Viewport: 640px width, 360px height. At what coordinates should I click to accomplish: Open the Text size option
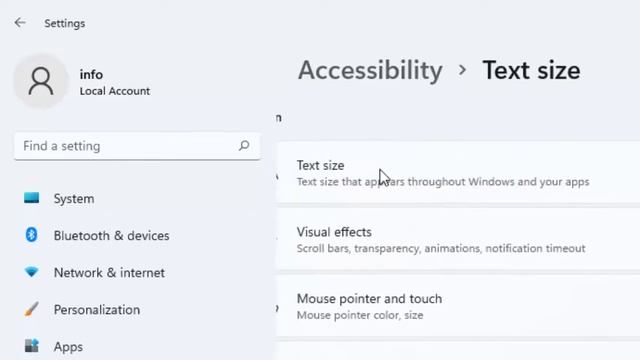pyautogui.click(x=458, y=173)
